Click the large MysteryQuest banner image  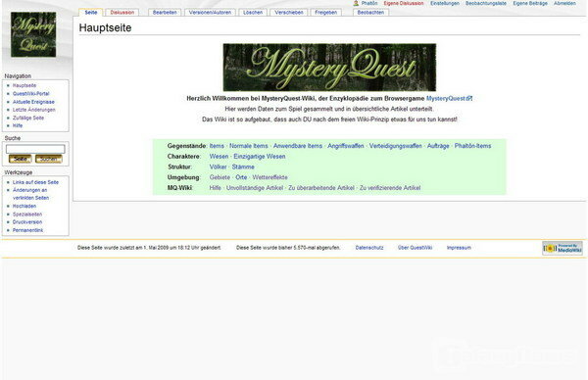click(329, 67)
